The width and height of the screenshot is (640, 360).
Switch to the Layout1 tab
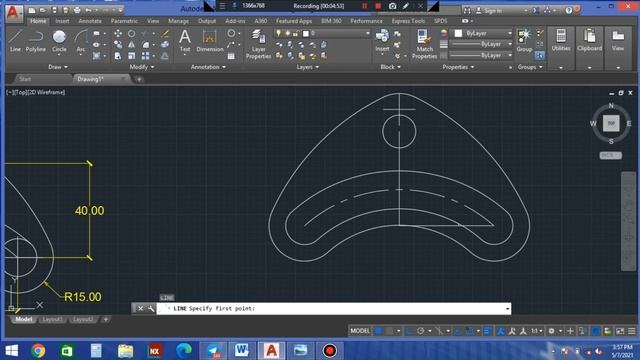(x=52, y=319)
